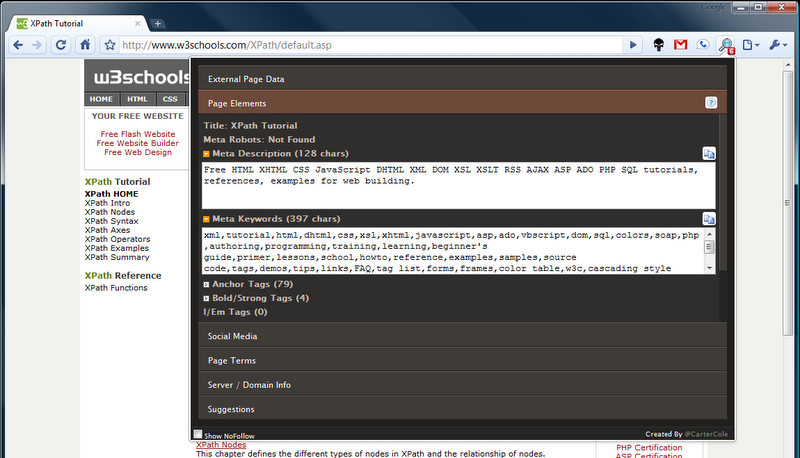The height and width of the screenshot is (458, 800).
Task: Open the Server / Domain Info section
Action: [462, 385]
